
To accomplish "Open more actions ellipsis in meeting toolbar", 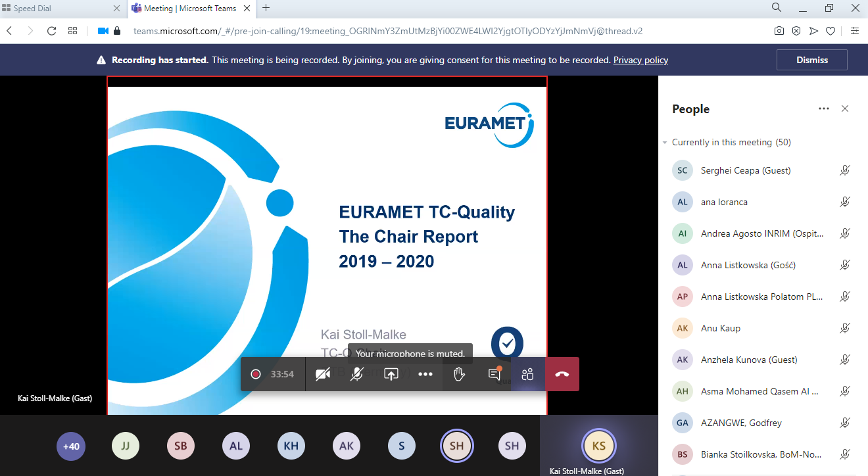I will (425, 374).
